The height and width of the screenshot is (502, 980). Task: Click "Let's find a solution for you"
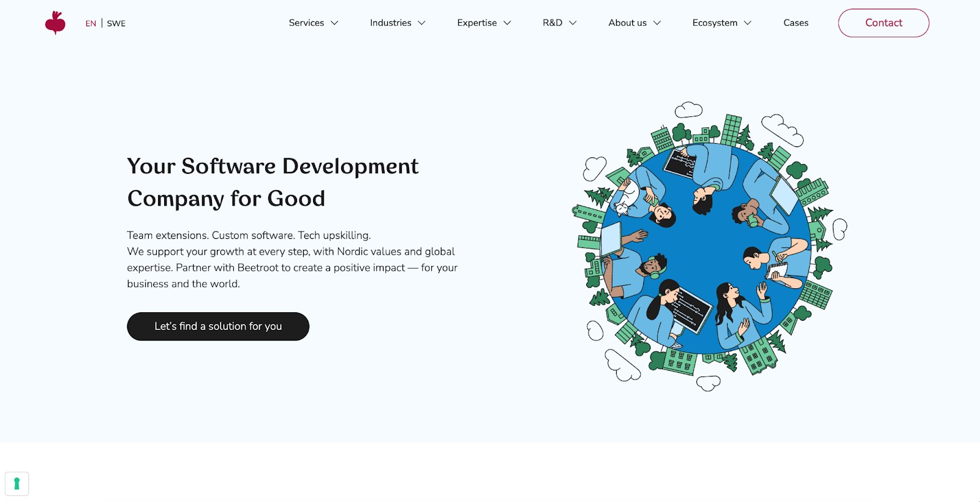pyautogui.click(x=218, y=326)
